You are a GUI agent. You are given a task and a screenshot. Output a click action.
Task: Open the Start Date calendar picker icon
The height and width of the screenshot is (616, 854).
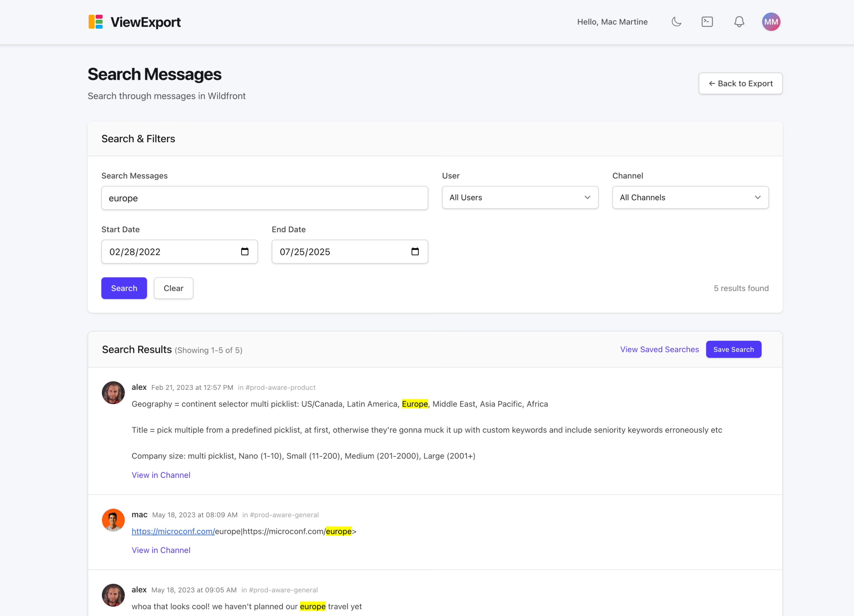pyautogui.click(x=245, y=251)
